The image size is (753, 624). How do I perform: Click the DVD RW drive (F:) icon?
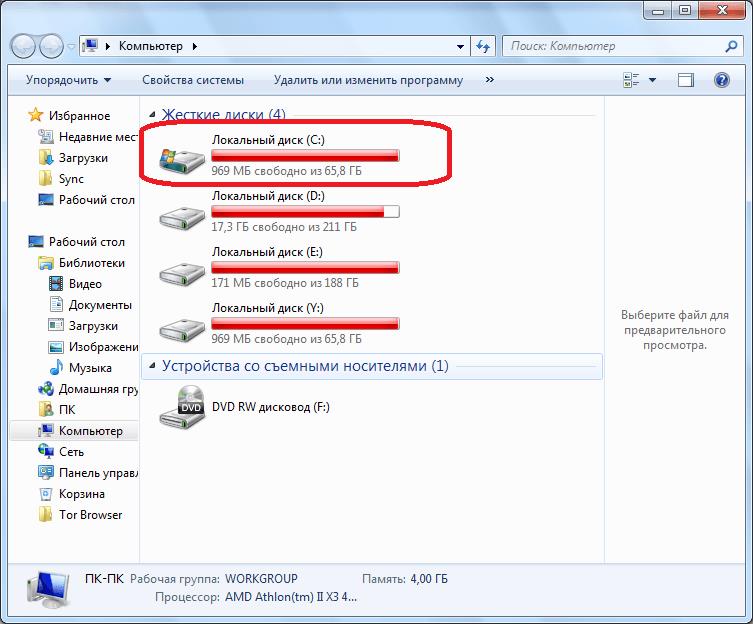(184, 408)
